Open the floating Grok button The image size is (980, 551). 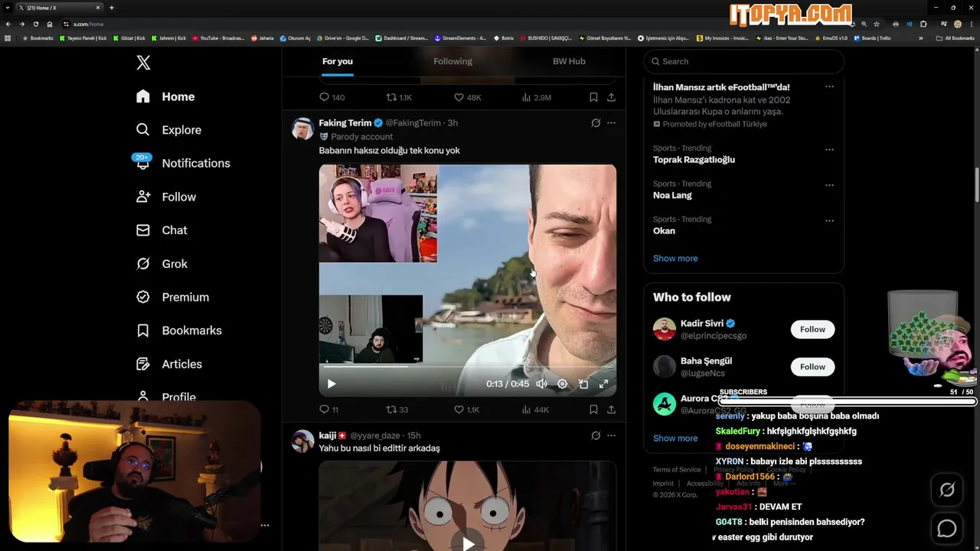pyautogui.click(x=947, y=490)
